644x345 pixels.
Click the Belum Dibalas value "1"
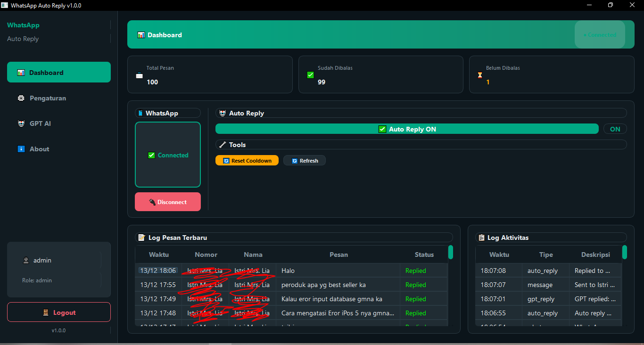(488, 82)
